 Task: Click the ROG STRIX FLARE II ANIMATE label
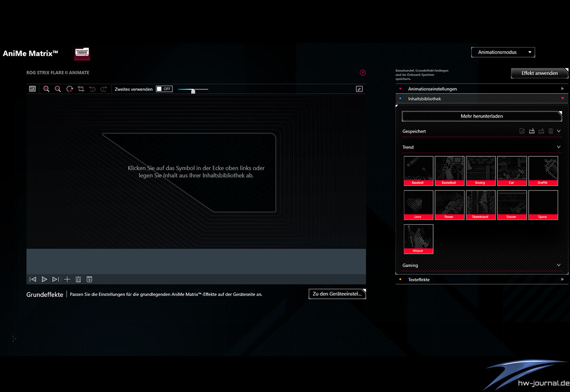[58, 73]
